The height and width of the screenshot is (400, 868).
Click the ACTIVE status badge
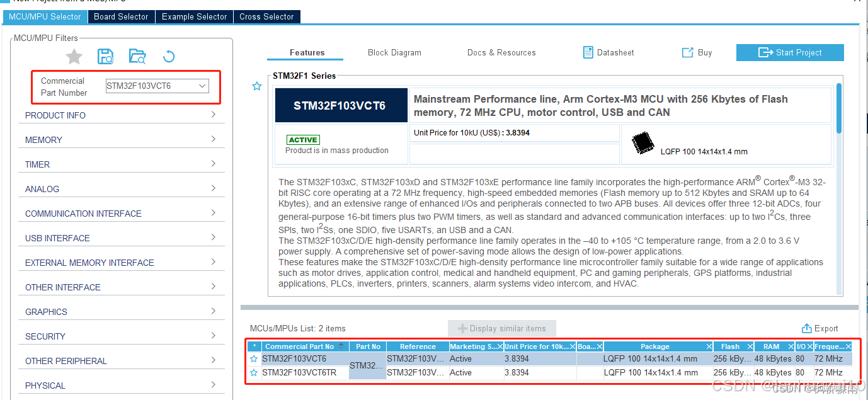click(303, 139)
